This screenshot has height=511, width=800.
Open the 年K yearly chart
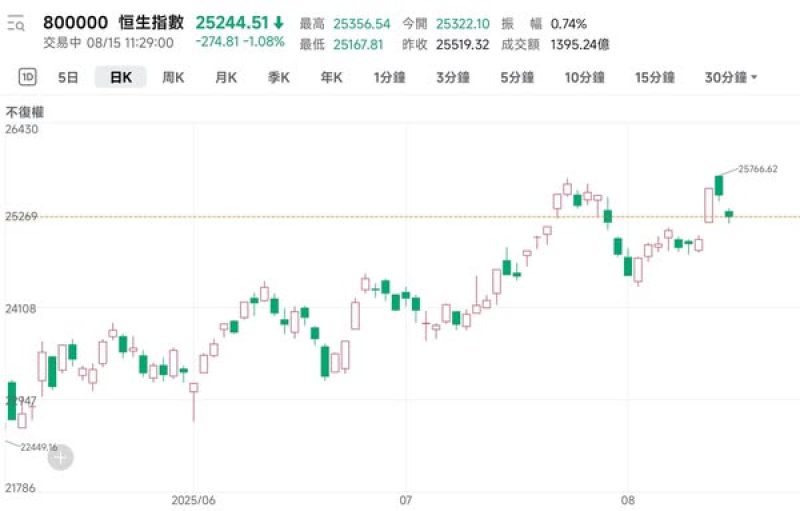(331, 77)
